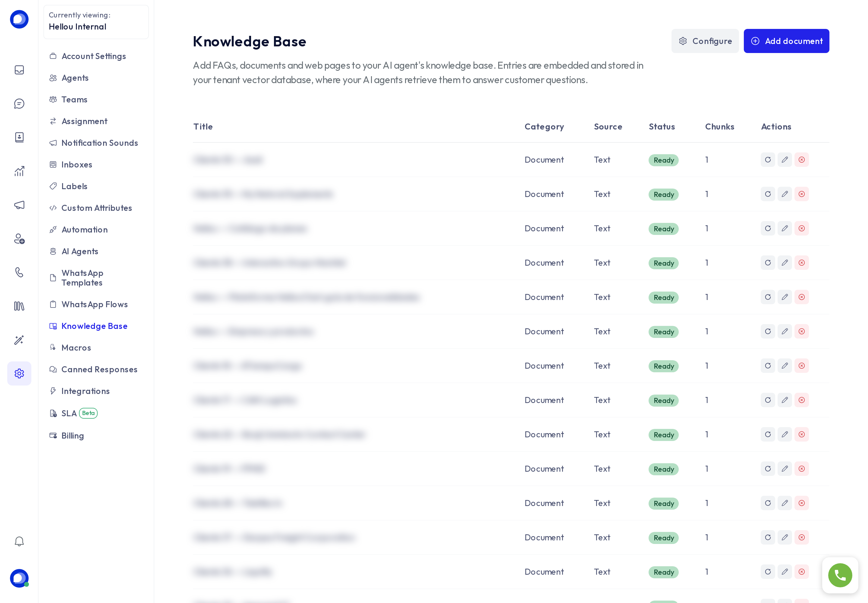The width and height of the screenshot is (868, 603).
Task: Click the Chunks column header
Action: click(719, 127)
